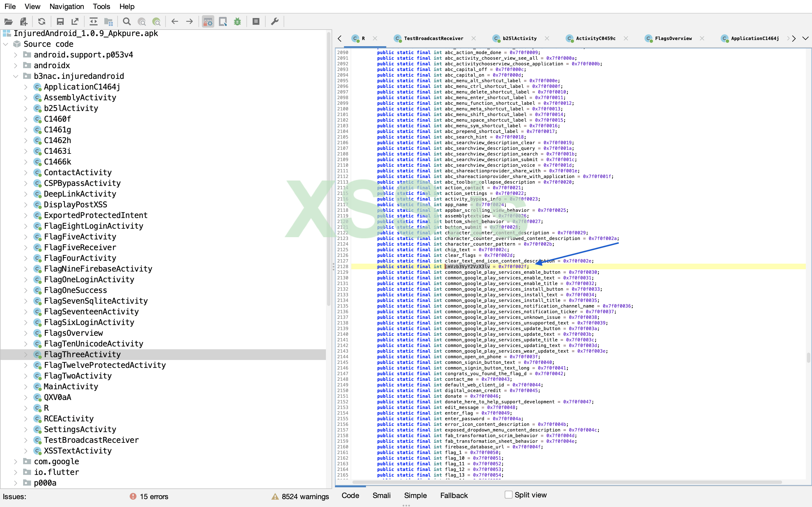Expand the FlagThreeActivity class node
Screen dimensions: 812x507
click(25, 354)
